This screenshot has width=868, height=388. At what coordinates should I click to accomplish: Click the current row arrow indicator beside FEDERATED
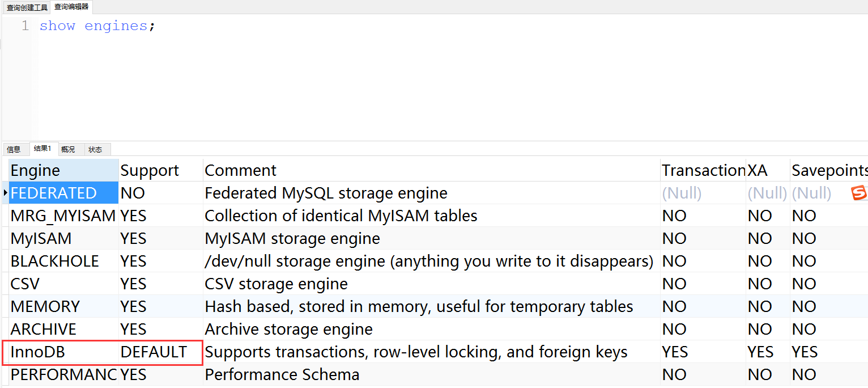coord(5,193)
